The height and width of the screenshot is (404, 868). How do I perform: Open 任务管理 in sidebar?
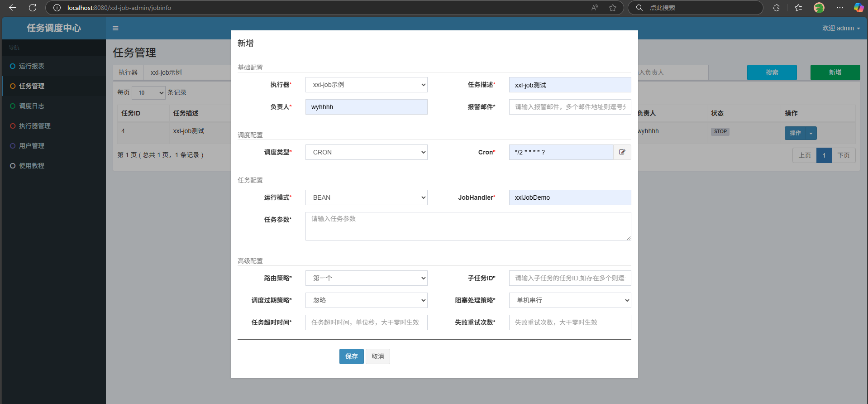[x=54, y=86]
